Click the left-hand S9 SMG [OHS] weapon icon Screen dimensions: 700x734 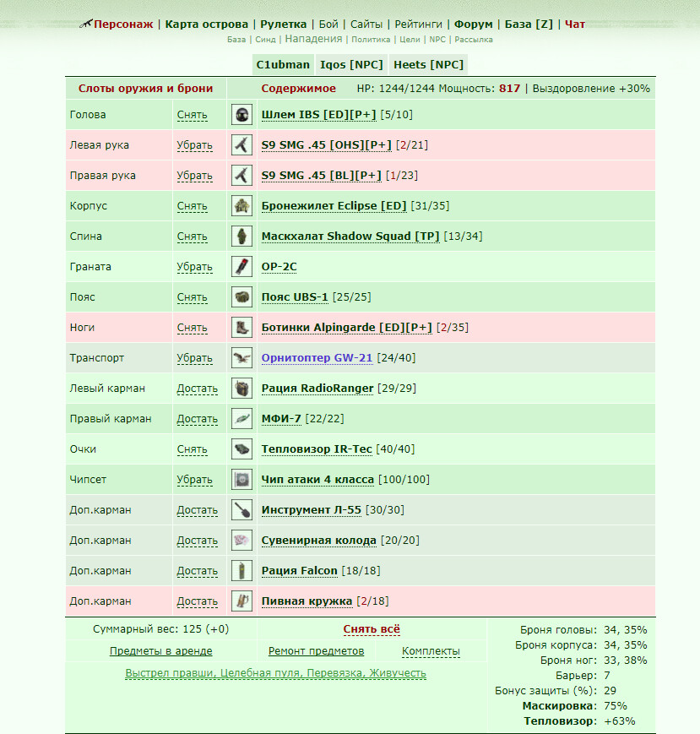(241, 145)
